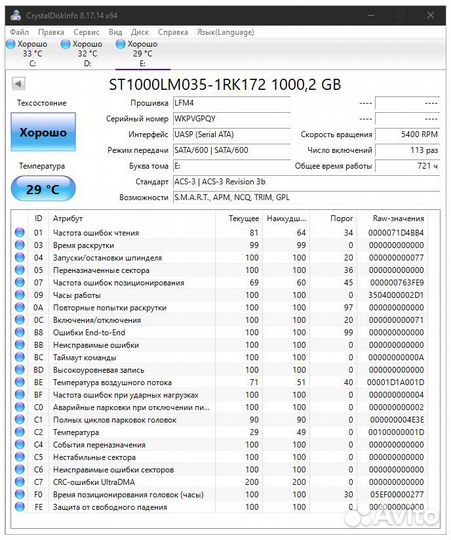Click the Прошивка field LFM4
Image resolution: width=451 pixels, height=540 pixels.
click(x=231, y=103)
